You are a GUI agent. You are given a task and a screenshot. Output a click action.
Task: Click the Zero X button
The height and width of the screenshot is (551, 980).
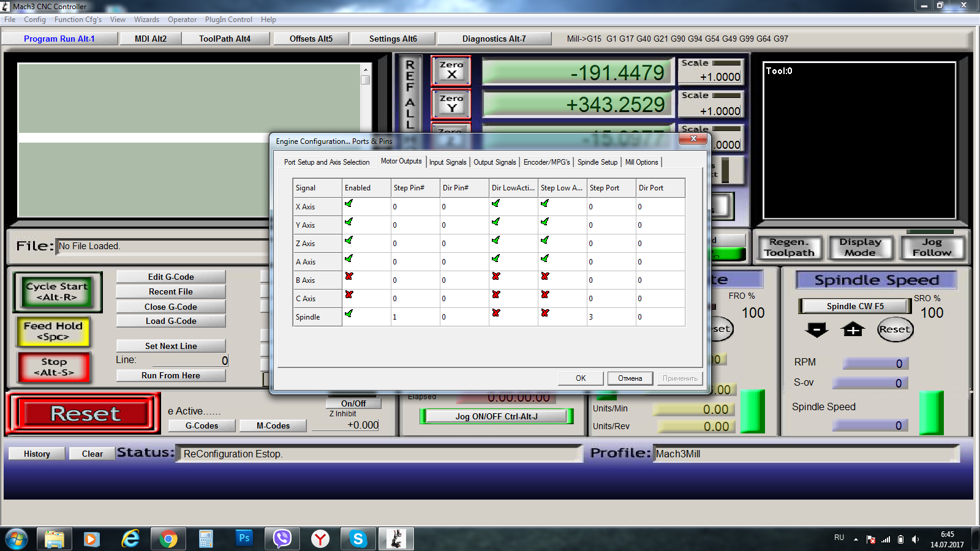tap(451, 70)
